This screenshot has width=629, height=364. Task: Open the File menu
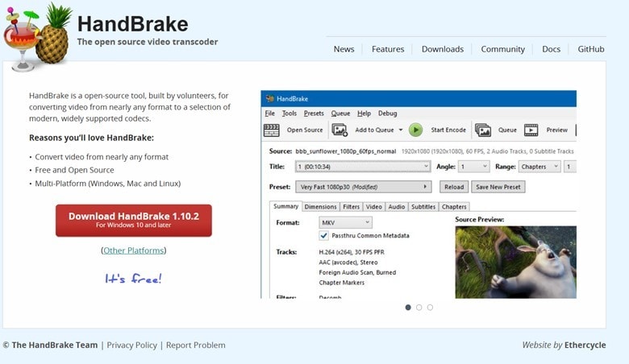pyautogui.click(x=270, y=114)
